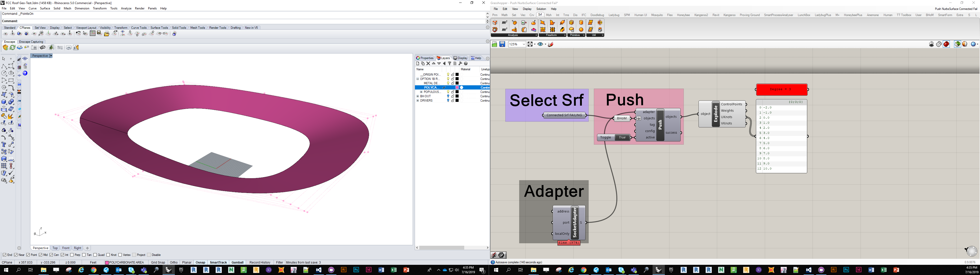
Task: Click the layer tools hammer icon
Action: pos(460,64)
